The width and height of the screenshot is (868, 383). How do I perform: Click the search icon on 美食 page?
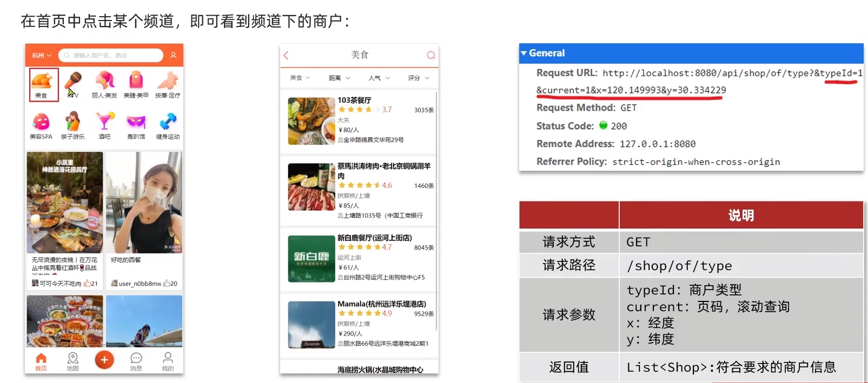[x=431, y=55]
